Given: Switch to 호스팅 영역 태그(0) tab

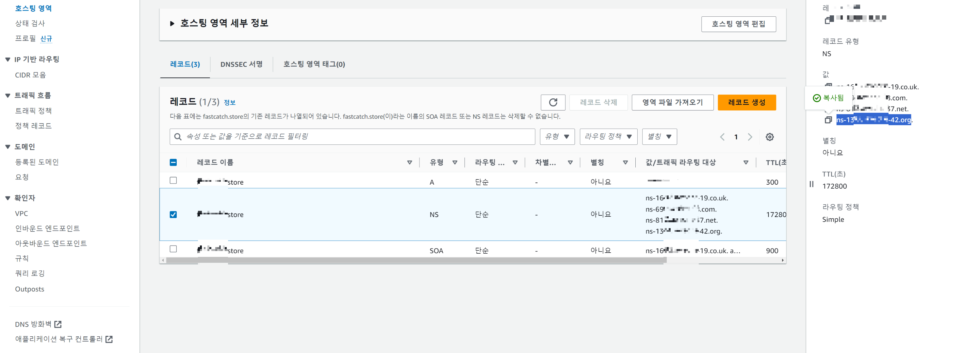Looking at the screenshot, I should tap(314, 64).
